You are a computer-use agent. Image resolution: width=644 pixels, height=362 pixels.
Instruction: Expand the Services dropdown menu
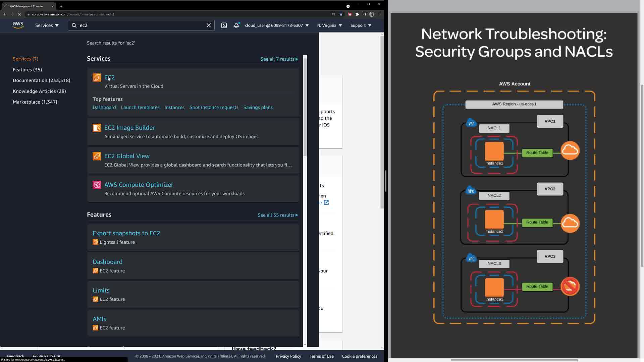coord(47,25)
